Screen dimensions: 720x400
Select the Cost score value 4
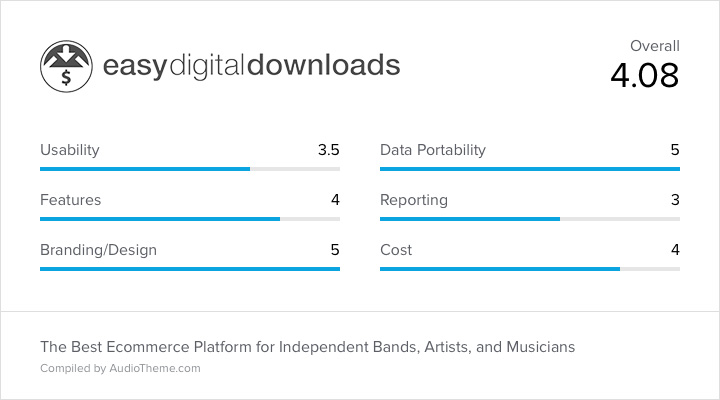[675, 250]
